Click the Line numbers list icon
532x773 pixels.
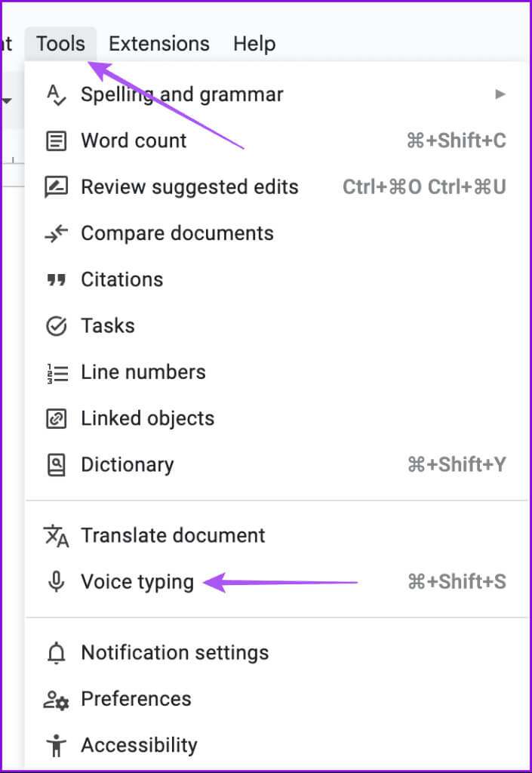pos(57,373)
